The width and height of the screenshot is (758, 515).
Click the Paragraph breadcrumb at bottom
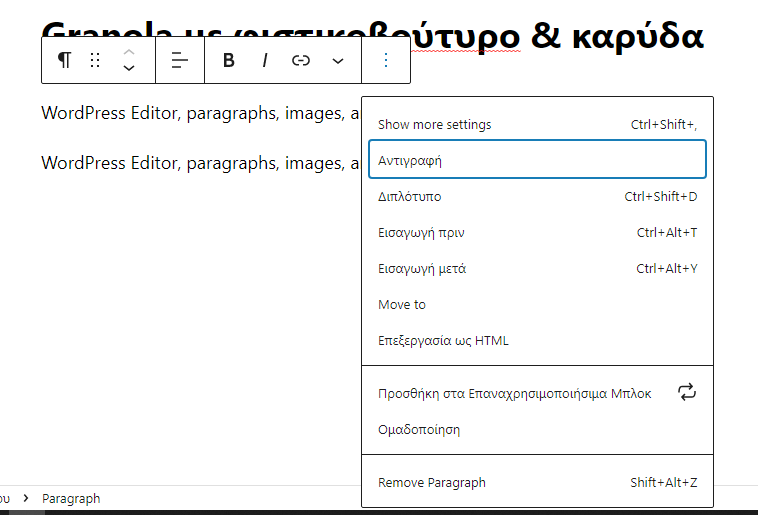click(71, 498)
